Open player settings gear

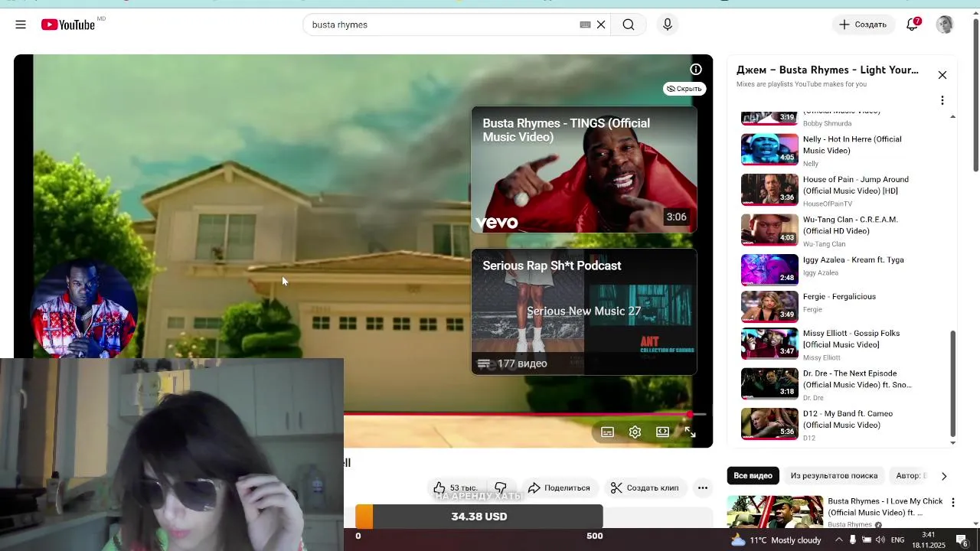[635, 432]
